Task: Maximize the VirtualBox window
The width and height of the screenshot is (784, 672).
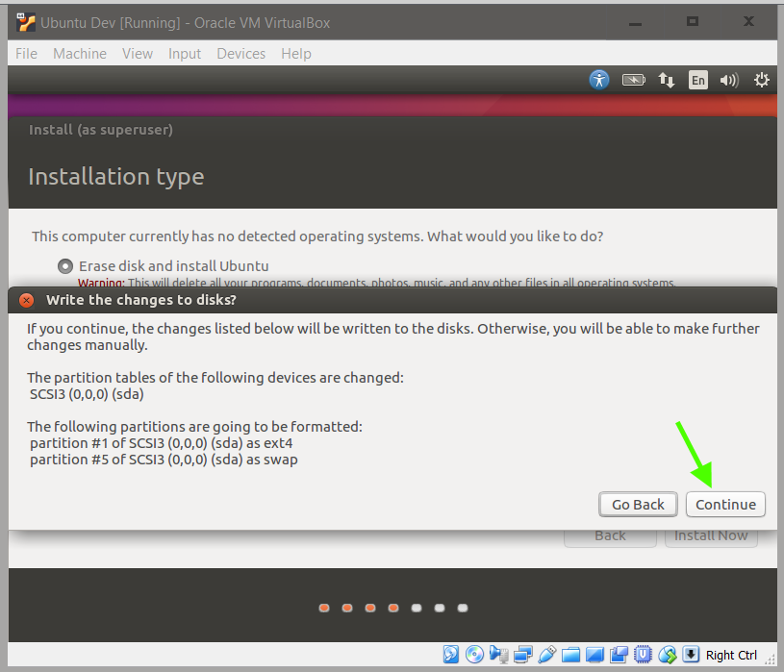Action: click(x=692, y=21)
